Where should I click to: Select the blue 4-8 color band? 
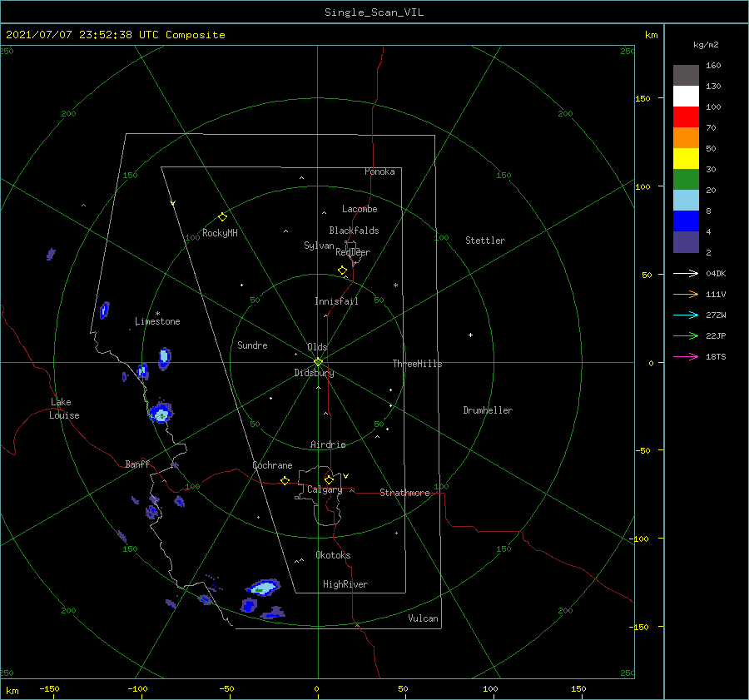tap(686, 221)
